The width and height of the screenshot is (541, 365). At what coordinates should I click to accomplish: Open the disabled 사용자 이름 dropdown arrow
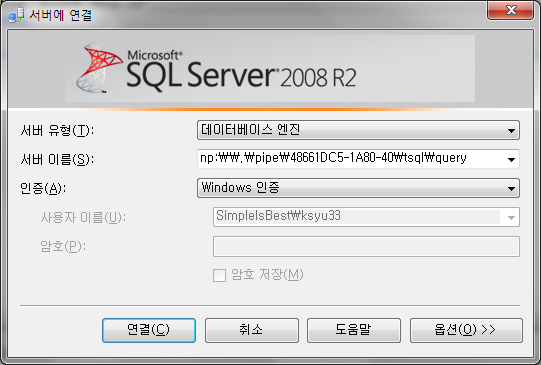pyautogui.click(x=511, y=217)
